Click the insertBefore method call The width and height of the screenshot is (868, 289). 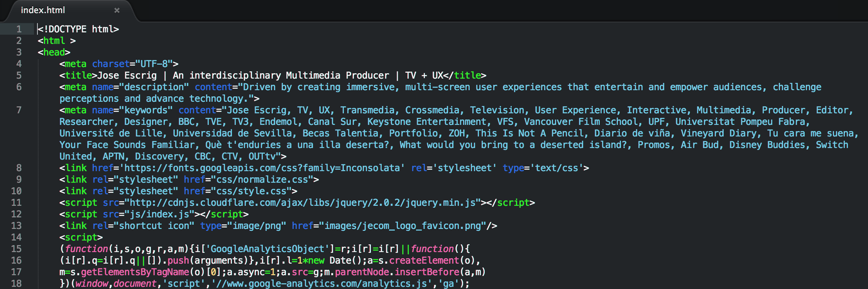427,272
